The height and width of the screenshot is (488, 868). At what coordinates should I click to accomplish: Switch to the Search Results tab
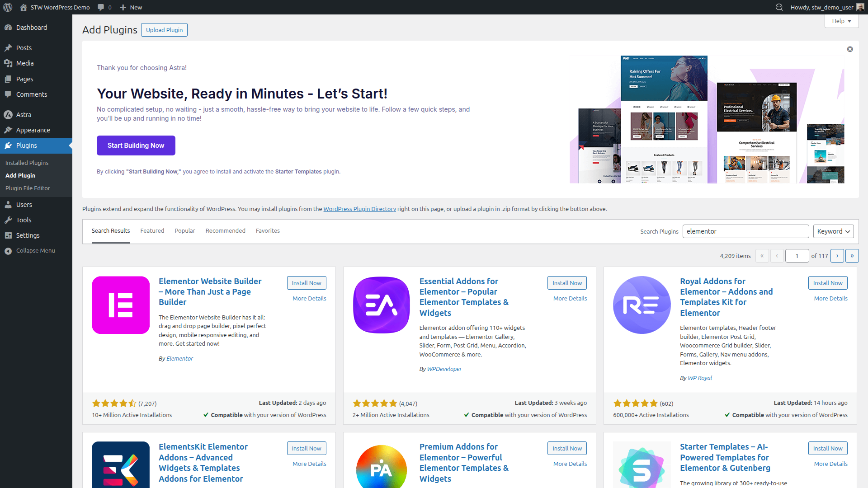tap(111, 231)
